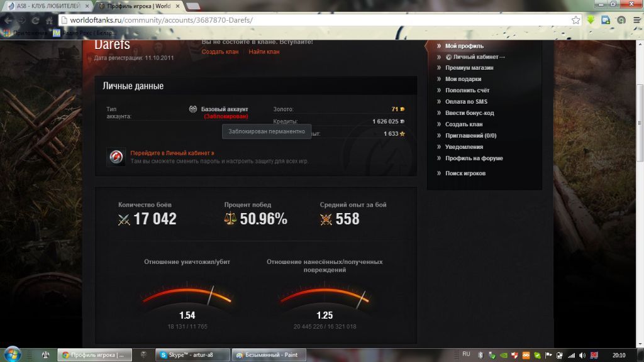The height and width of the screenshot is (362, 644).
Task: Open the Windows Start menu
Action: click(13, 354)
